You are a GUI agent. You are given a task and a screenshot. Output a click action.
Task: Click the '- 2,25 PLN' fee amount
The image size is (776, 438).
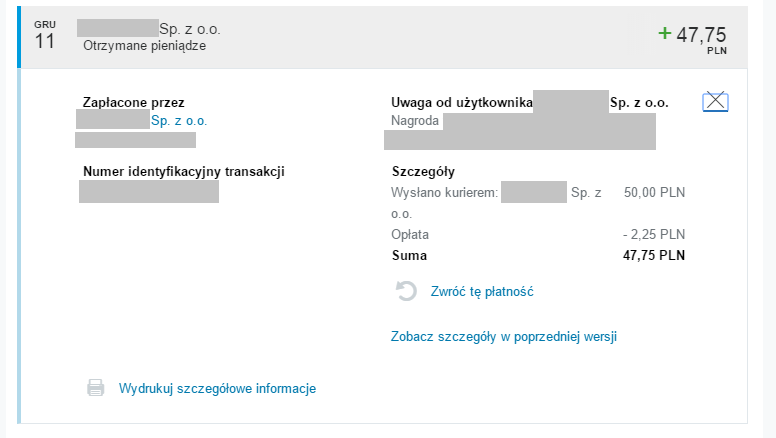[654, 234]
